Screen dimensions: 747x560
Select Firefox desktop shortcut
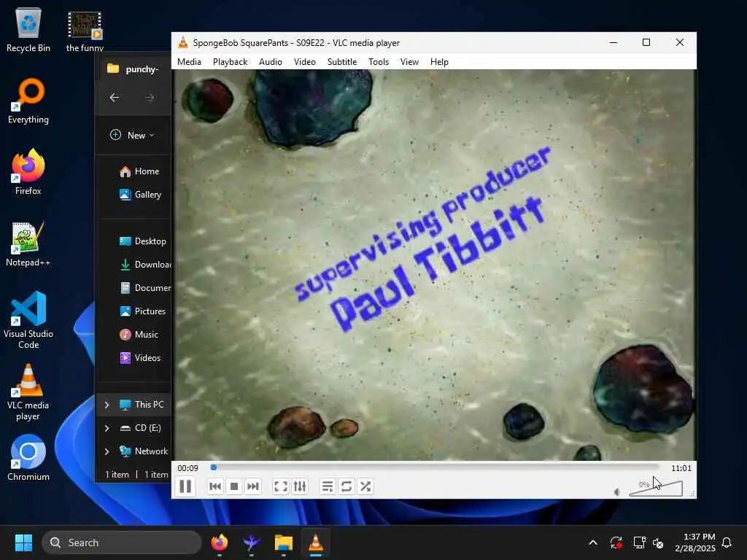coord(28,172)
